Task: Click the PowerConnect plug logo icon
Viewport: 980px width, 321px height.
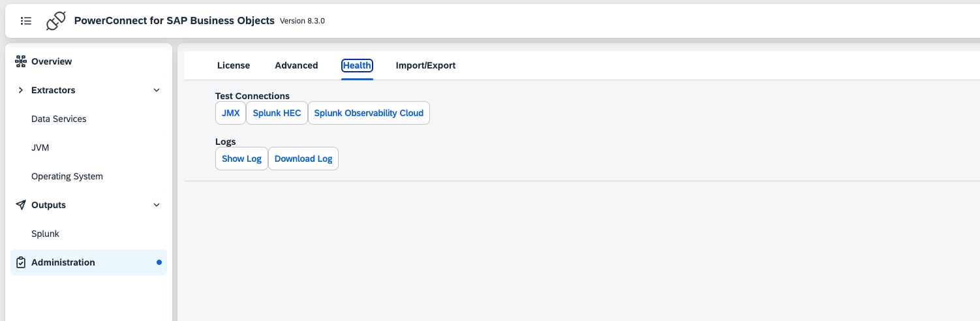Action: (56, 21)
